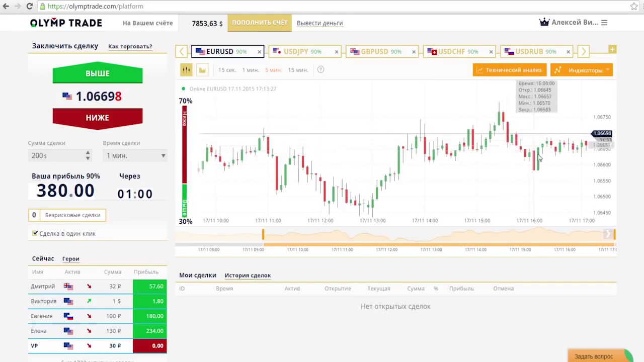Image resolution: width=644 pixels, height=362 pixels.
Task: Click the left range handle on the overview timeline
Action: (263, 234)
